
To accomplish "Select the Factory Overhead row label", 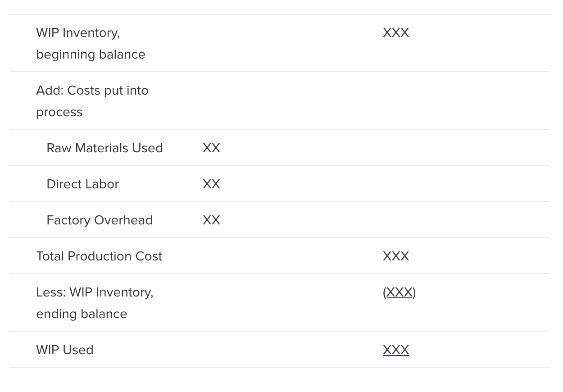I will coord(100,220).
